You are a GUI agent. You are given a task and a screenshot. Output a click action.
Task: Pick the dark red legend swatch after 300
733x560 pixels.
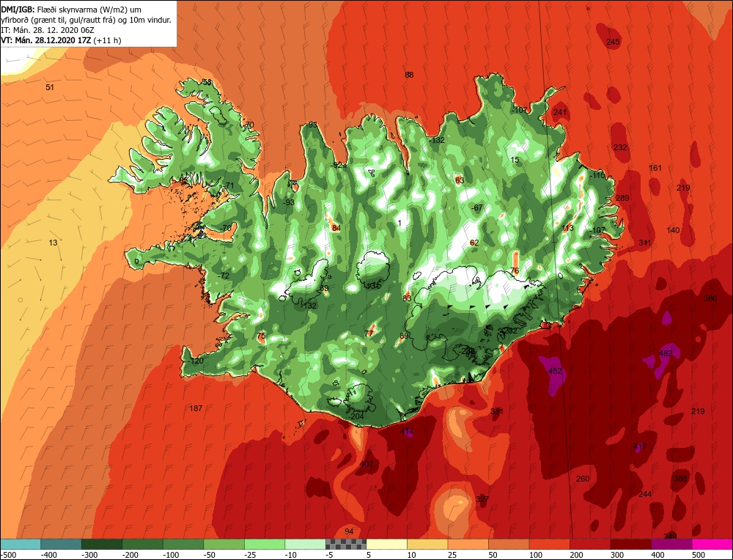[631, 544]
